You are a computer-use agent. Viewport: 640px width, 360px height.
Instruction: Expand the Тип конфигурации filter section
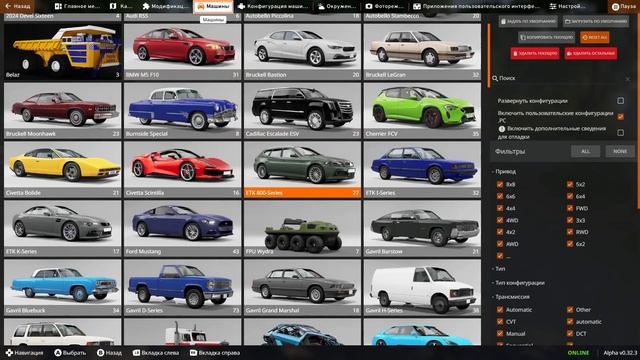518,282
